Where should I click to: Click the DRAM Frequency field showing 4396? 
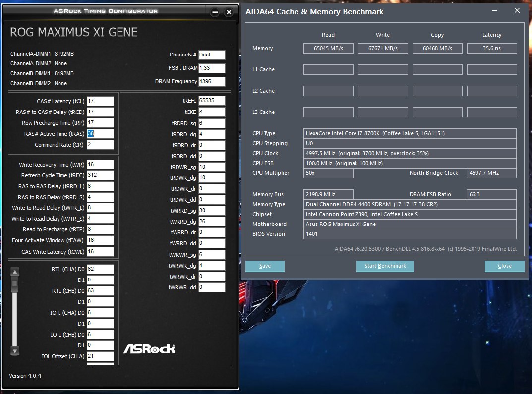(x=212, y=81)
